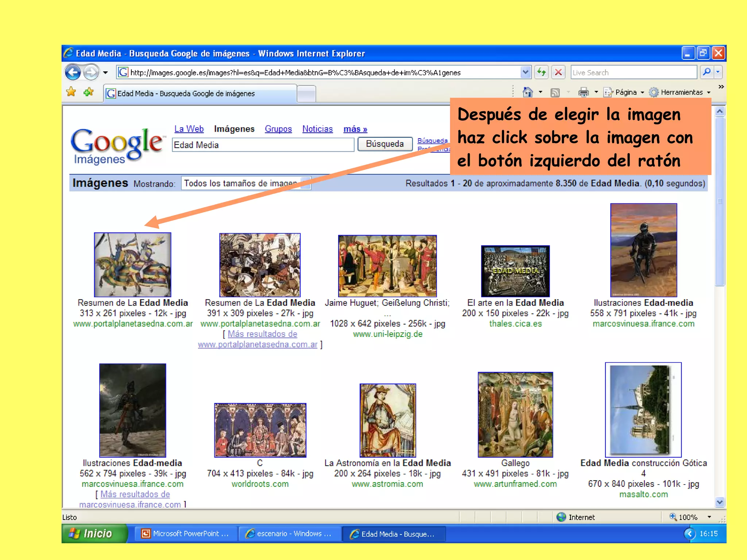This screenshot has width=747, height=560.
Task: Click the Búsqueda button
Action: [x=385, y=144]
